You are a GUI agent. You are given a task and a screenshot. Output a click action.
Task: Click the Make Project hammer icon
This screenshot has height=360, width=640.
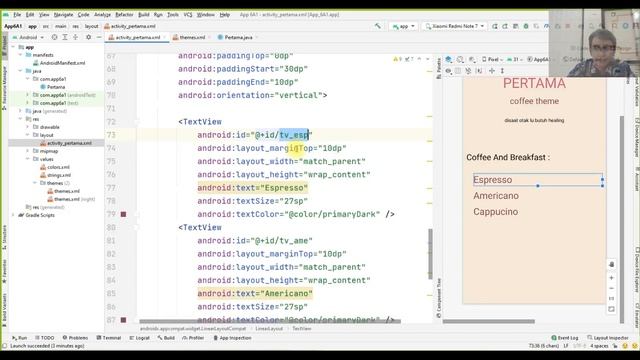[x=378, y=26]
